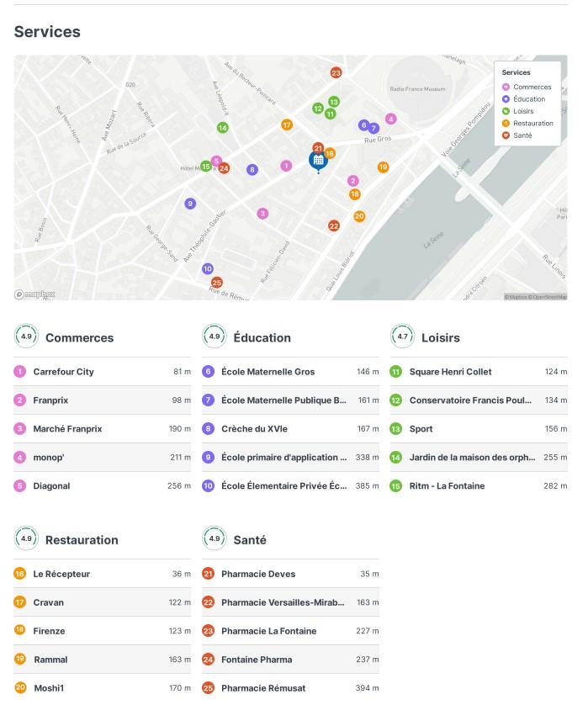Click red map marker 25 near Rue de Rémusat
Viewport: 588px width, 705px height.
pyautogui.click(x=217, y=283)
